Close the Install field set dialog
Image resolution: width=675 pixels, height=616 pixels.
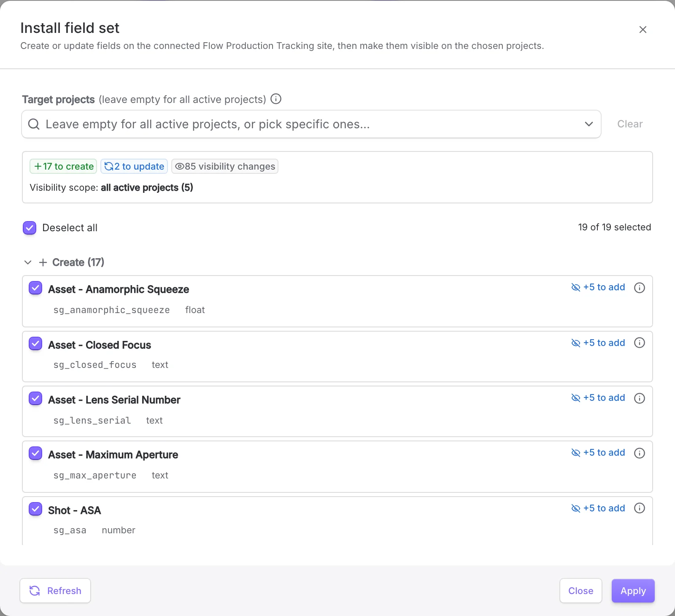[x=643, y=30]
